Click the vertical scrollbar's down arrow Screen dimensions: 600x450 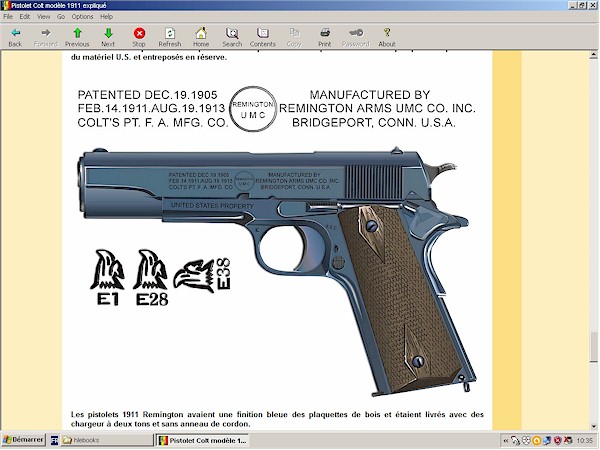point(593,426)
